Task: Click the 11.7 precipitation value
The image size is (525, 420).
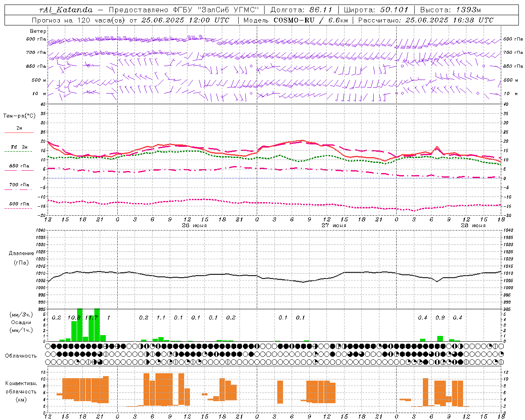Action: [91, 318]
